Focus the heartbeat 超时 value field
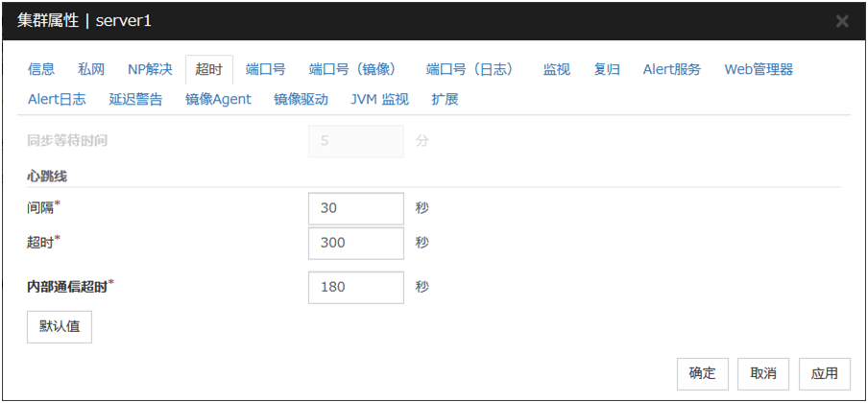 [x=356, y=243]
